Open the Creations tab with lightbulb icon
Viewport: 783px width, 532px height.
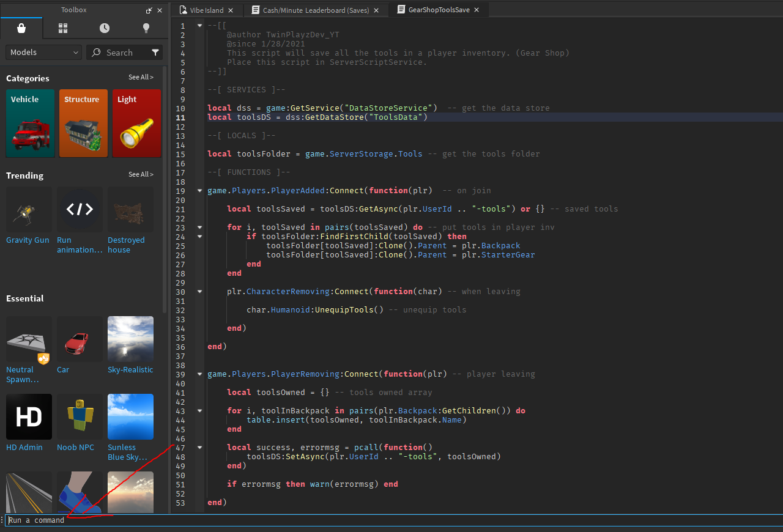point(146,28)
